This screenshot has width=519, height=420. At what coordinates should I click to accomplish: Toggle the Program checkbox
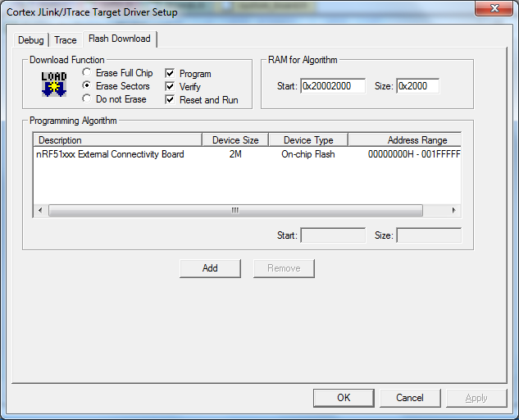point(171,74)
